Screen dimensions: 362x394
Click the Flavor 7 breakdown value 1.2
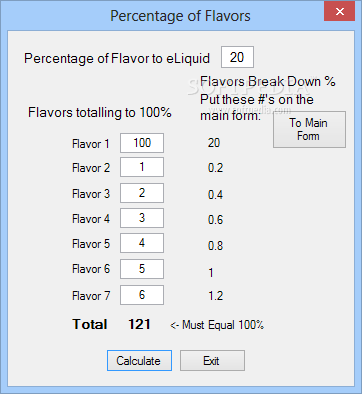click(216, 296)
